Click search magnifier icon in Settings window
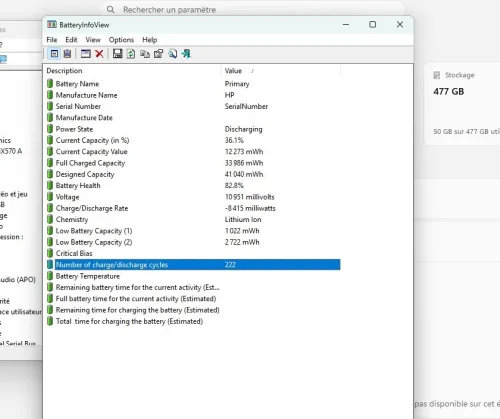The width and height of the screenshot is (500, 419). coord(111,9)
